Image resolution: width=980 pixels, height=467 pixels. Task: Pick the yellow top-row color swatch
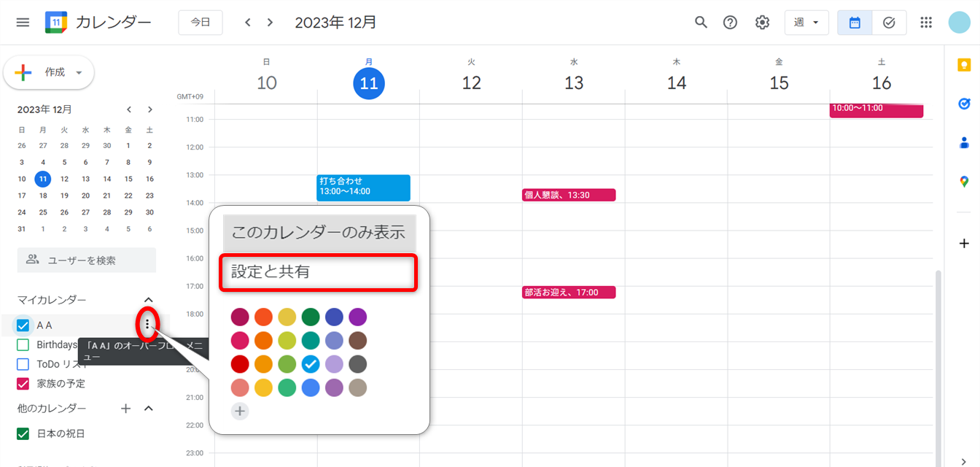(287, 317)
